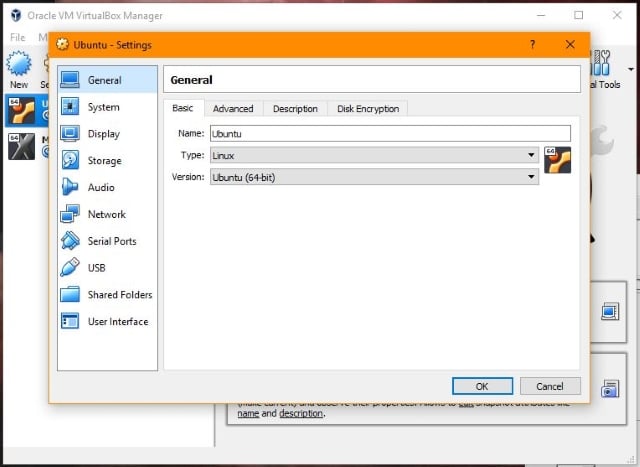
Task: Minimize the VirtualBox Manager window
Action: (541, 16)
